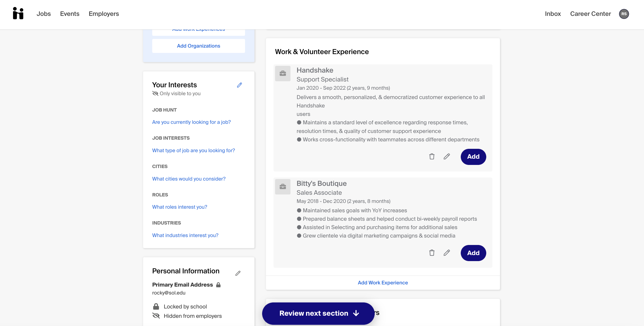Click the Work & Volunteer Experience heading
Screen dimensions: 644x326
322,52
